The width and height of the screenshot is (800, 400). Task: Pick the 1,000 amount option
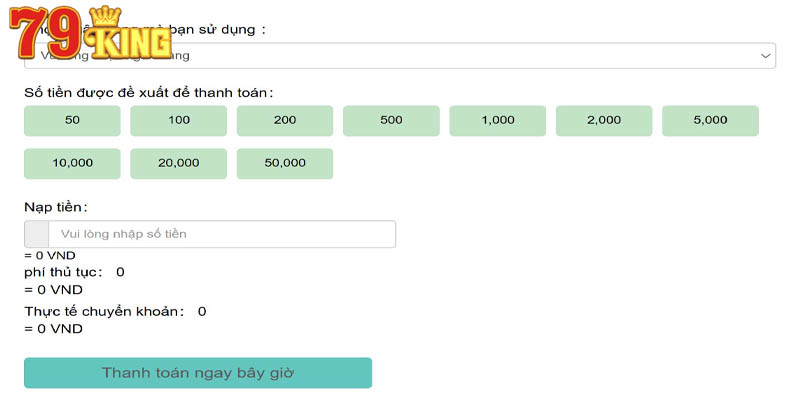[x=497, y=120]
